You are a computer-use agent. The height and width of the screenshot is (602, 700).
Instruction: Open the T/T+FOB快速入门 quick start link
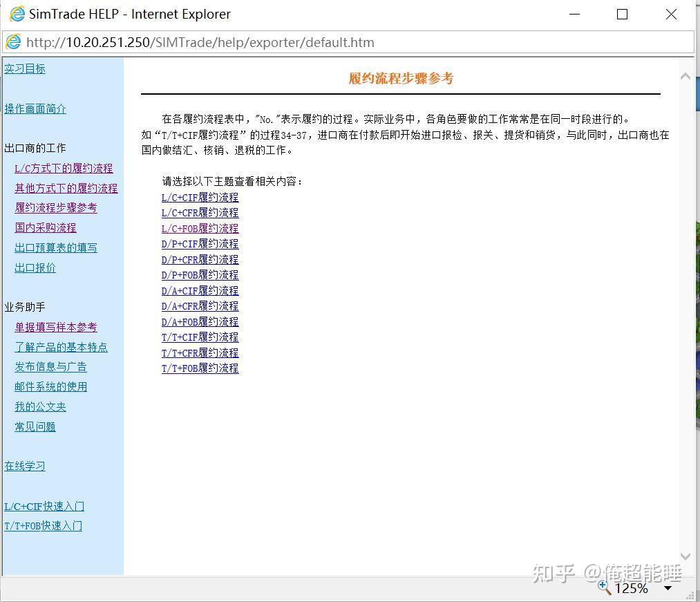[43, 526]
